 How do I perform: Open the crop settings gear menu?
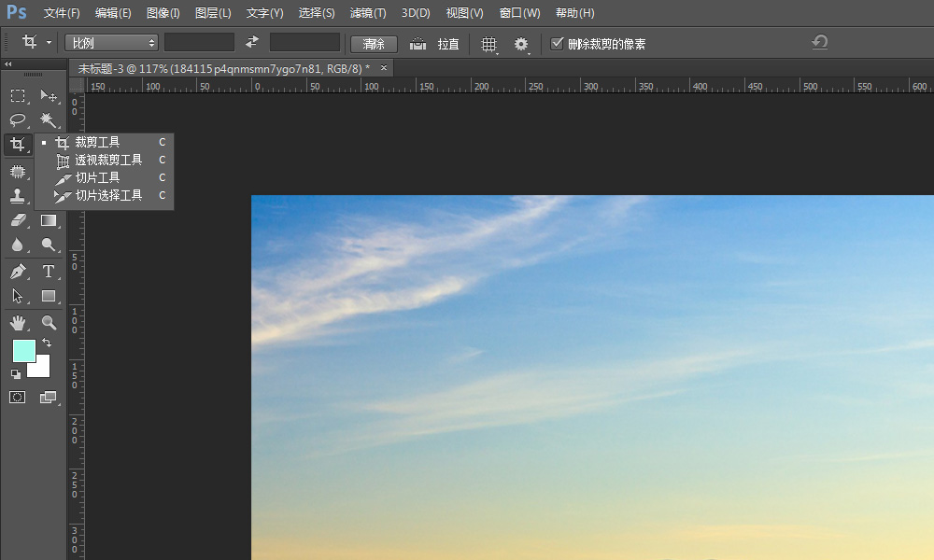point(521,44)
